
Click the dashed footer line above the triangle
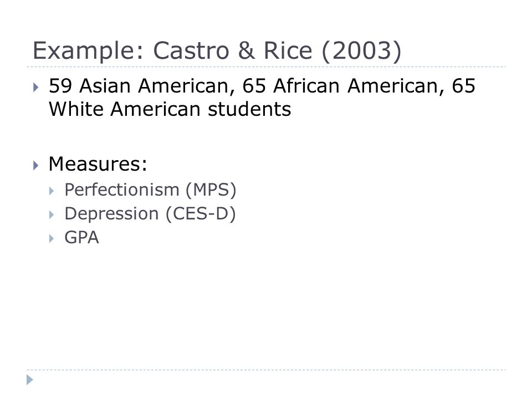coord(266,370)
